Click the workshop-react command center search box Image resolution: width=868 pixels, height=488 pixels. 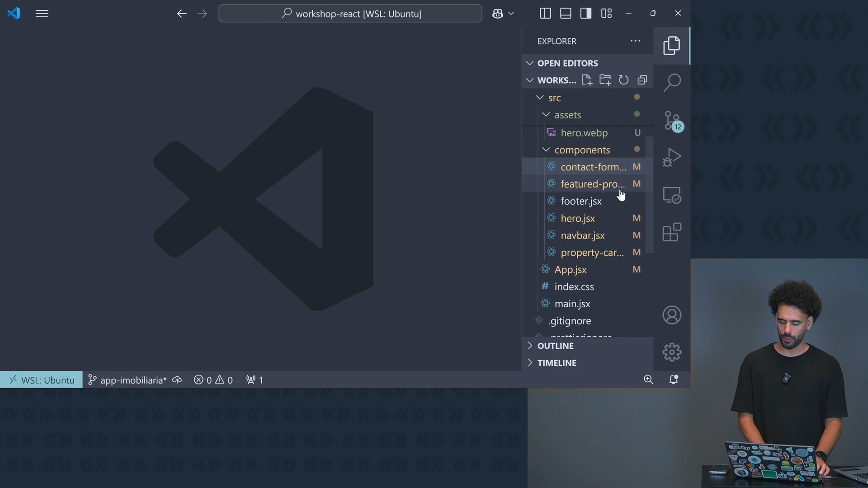pyautogui.click(x=350, y=14)
